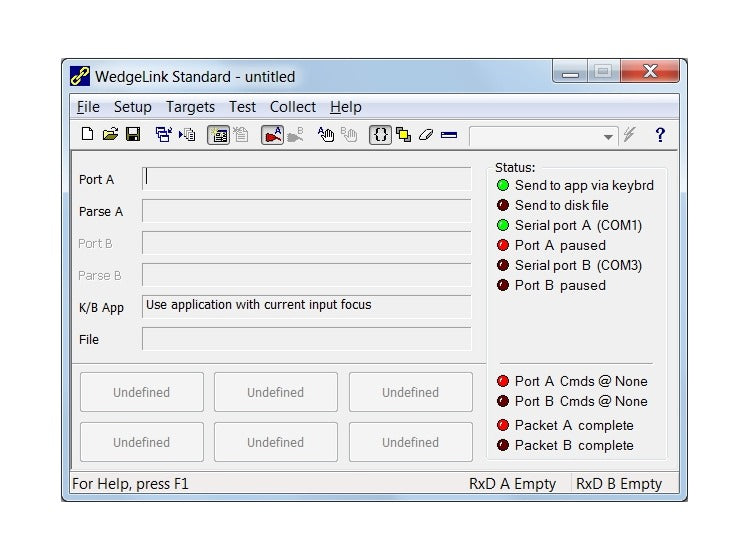
Task: Click the eraser clear icon
Action: (426, 135)
